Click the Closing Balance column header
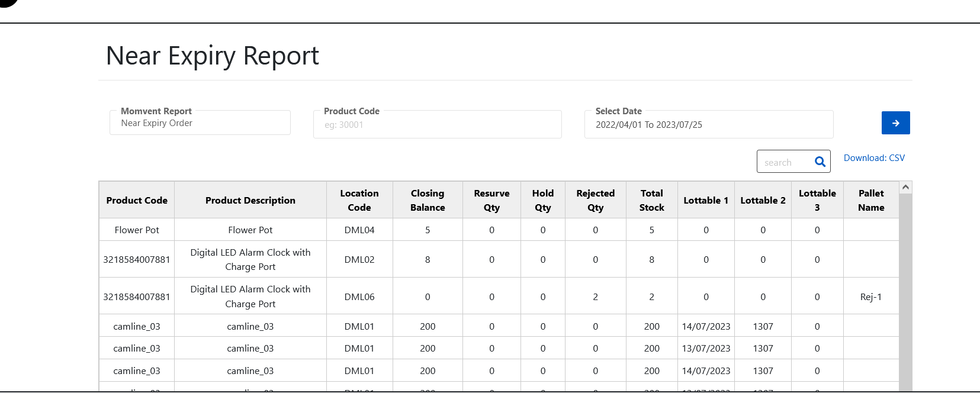 [x=427, y=201]
